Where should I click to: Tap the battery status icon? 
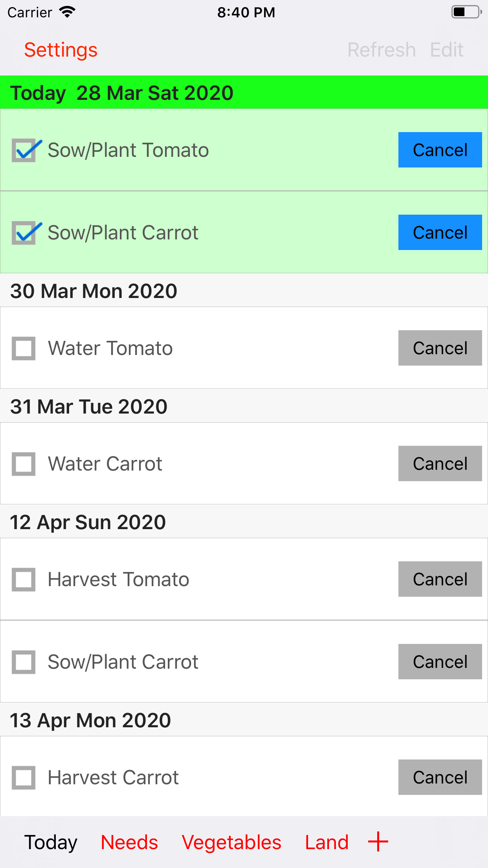click(x=466, y=12)
